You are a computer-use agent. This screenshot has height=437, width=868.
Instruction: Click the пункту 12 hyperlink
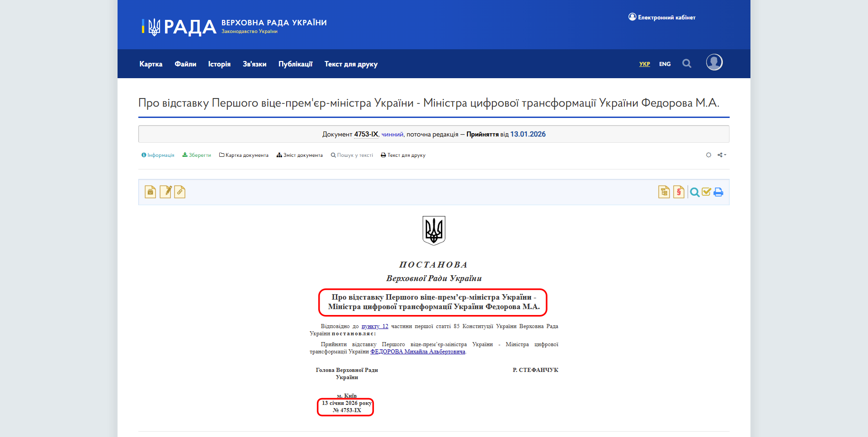coord(375,326)
